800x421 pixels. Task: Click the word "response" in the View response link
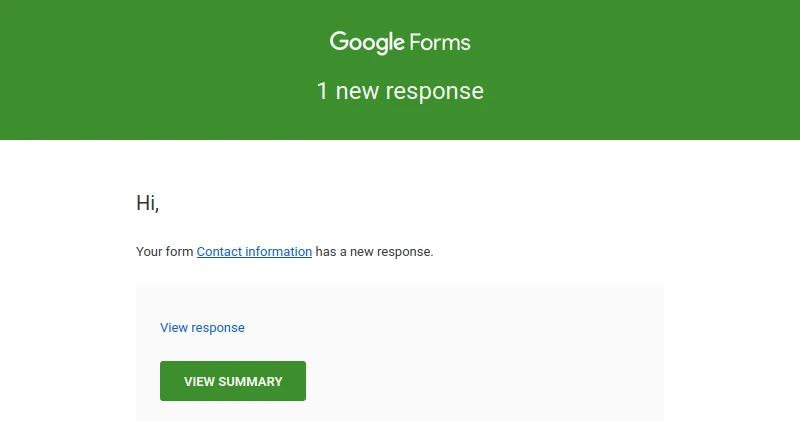tap(218, 328)
